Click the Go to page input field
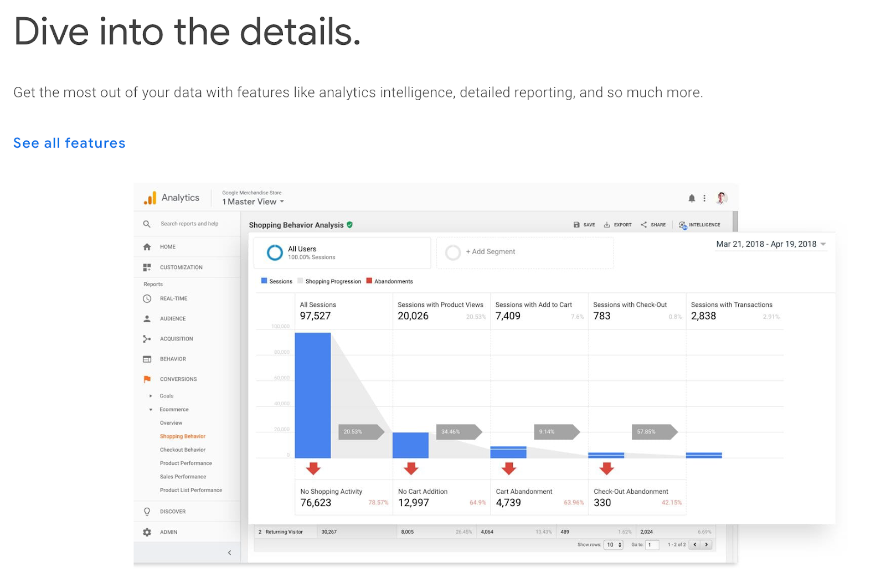 coord(652,545)
